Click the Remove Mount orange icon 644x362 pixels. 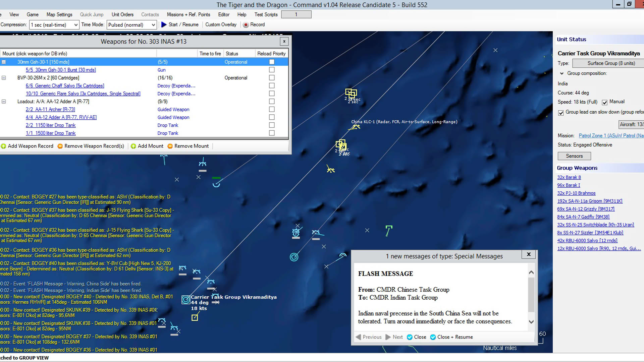click(170, 146)
